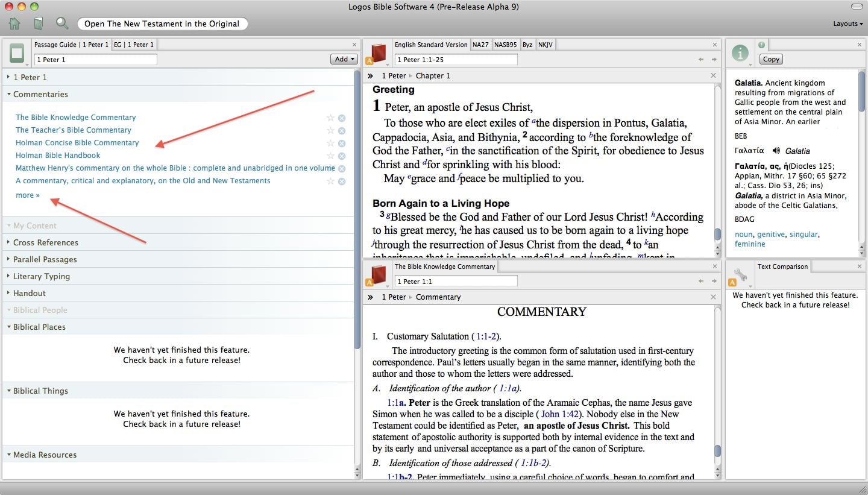Go back in ESV panel history
The image size is (868, 495).
[701, 60]
